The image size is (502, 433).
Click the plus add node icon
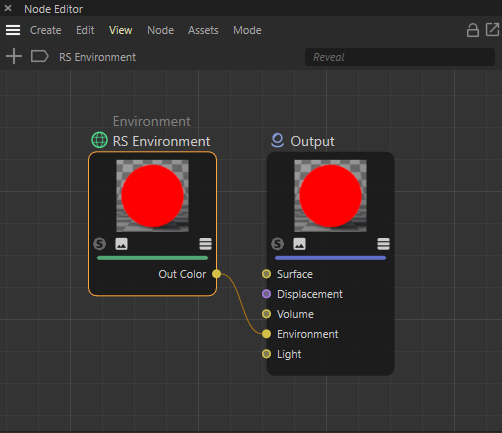(x=14, y=56)
